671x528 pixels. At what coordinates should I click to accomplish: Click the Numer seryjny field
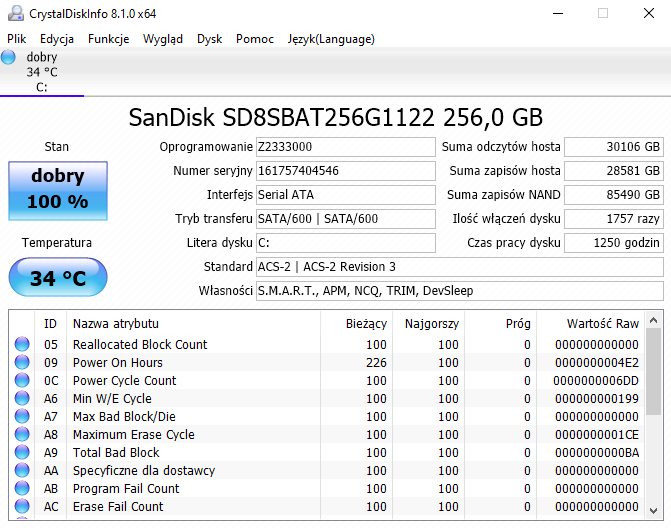[x=346, y=171]
